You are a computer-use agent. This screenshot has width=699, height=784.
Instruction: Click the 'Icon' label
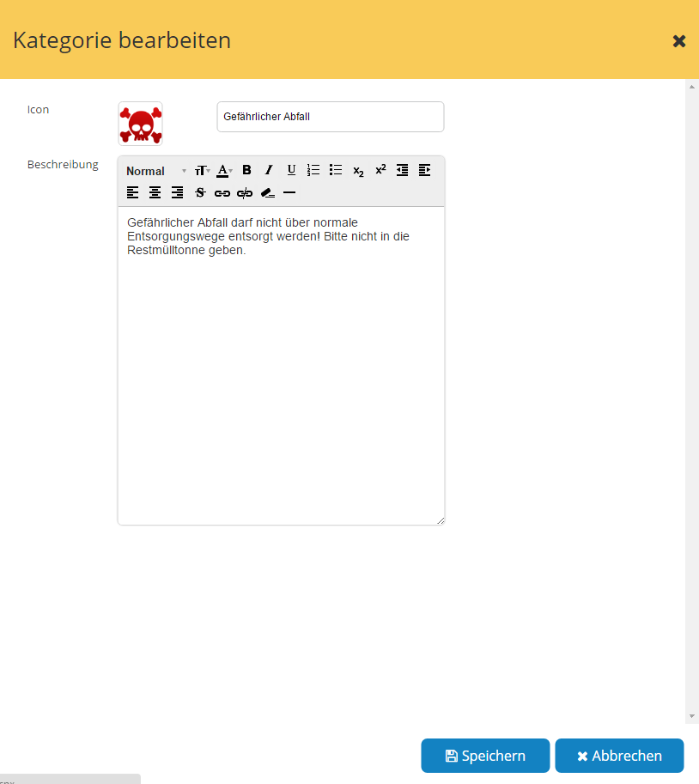[38, 110]
